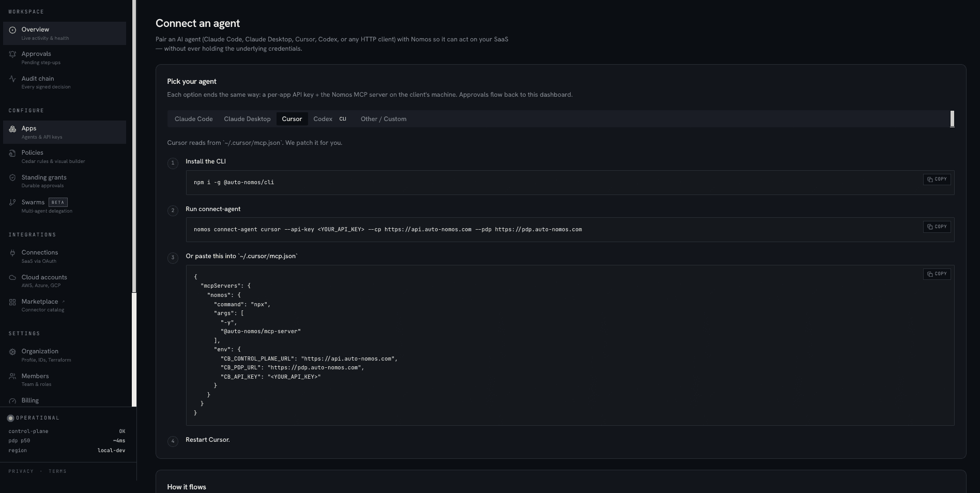Click the pdp p50 ~4ms status row
The height and width of the screenshot is (493, 980).
(x=67, y=441)
